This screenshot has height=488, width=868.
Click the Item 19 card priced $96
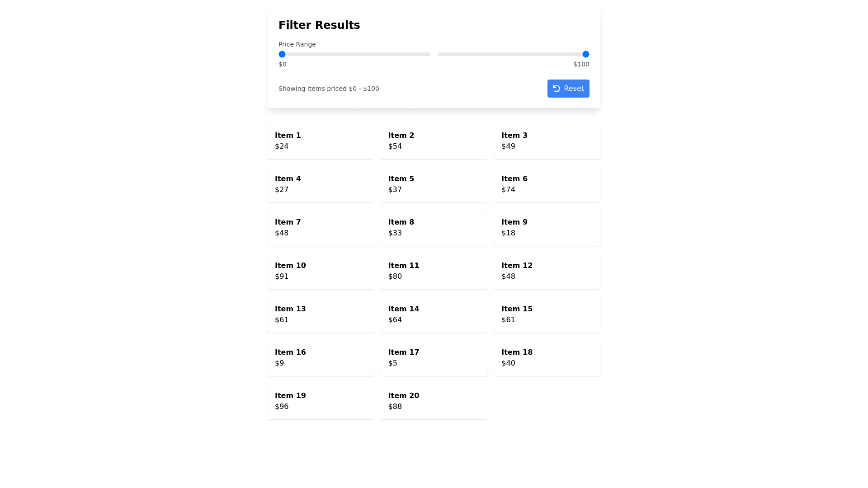(x=321, y=401)
